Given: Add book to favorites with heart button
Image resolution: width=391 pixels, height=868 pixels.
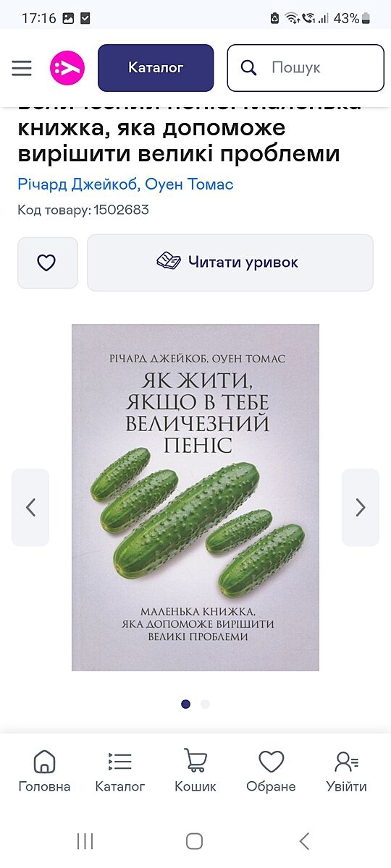Looking at the screenshot, I should tap(47, 263).
